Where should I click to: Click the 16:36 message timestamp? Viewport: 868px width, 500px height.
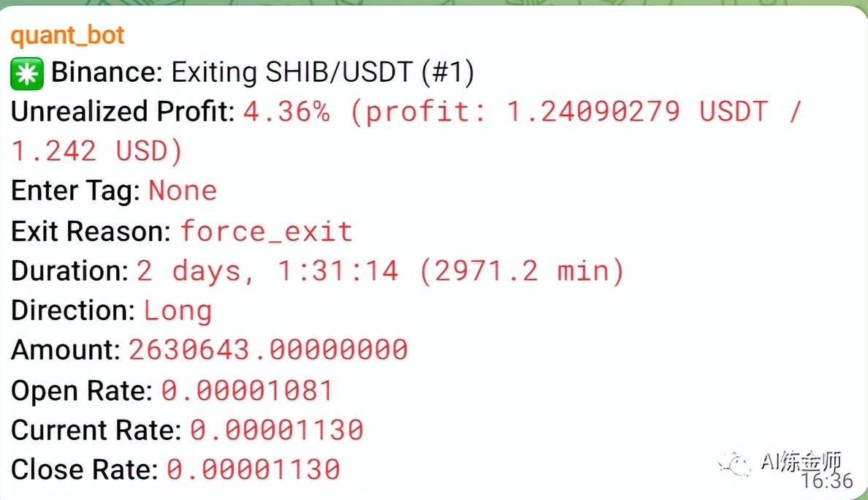[826, 480]
